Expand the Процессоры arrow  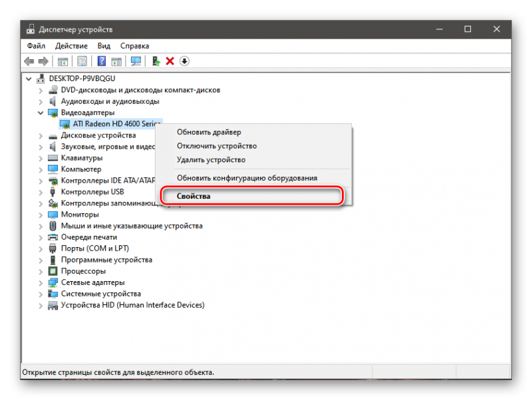pyautogui.click(x=41, y=272)
